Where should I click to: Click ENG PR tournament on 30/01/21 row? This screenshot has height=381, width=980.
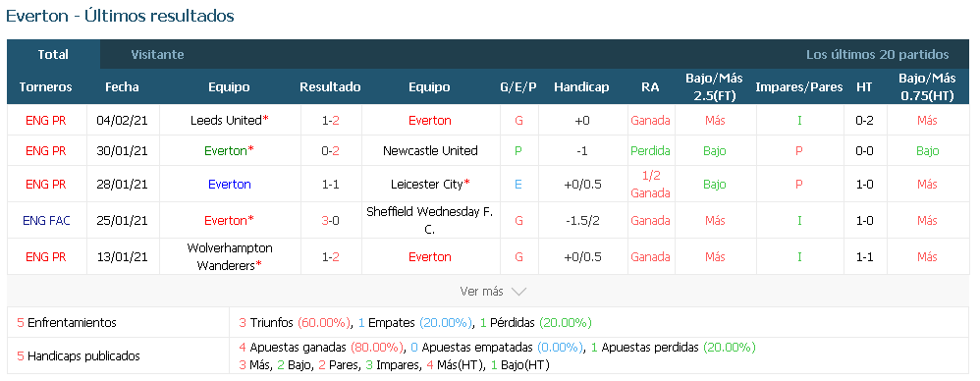coord(46,150)
